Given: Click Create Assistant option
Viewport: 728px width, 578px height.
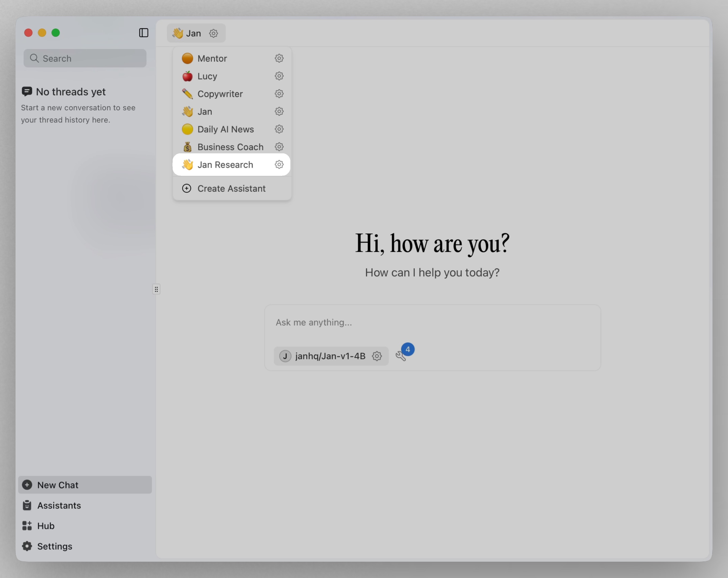Looking at the screenshot, I should pyautogui.click(x=231, y=188).
